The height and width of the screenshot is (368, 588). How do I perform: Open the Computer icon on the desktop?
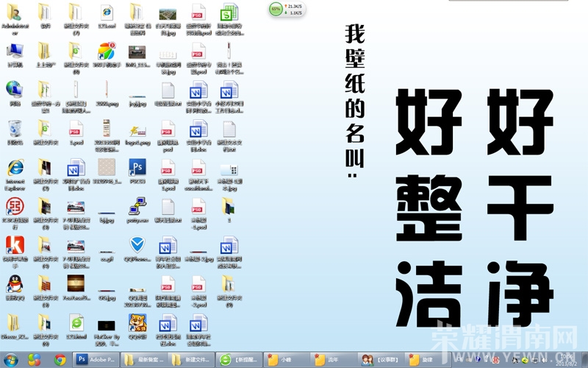coord(14,52)
